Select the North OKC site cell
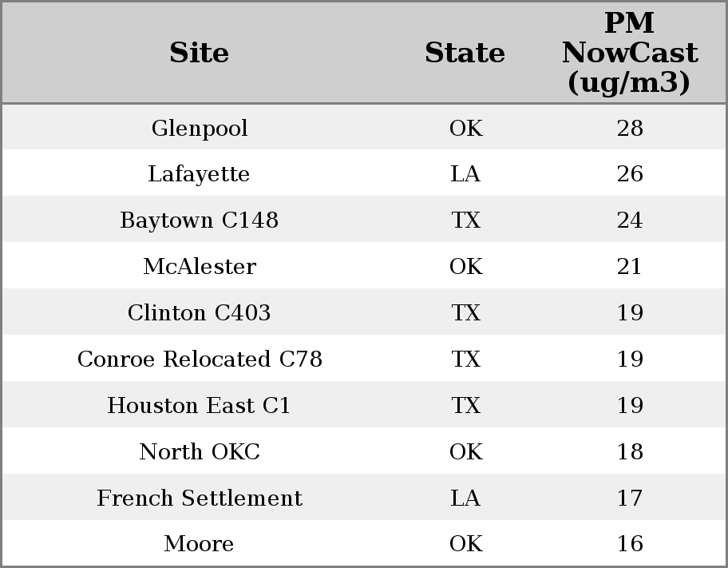 (x=200, y=452)
